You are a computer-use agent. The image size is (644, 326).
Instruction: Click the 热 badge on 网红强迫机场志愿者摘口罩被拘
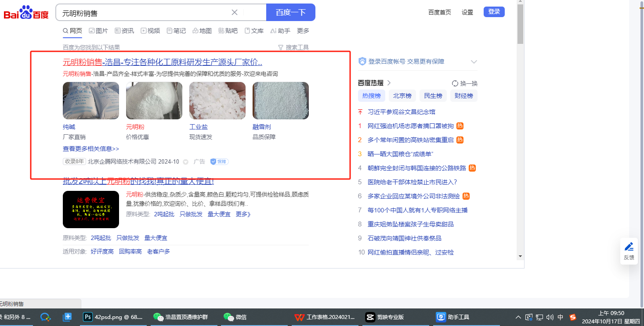pyautogui.click(x=460, y=126)
